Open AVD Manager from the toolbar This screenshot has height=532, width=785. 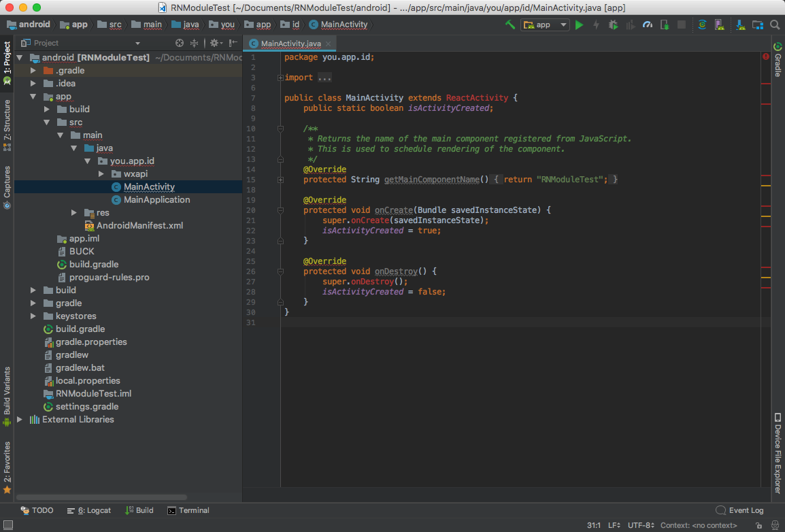(x=718, y=24)
